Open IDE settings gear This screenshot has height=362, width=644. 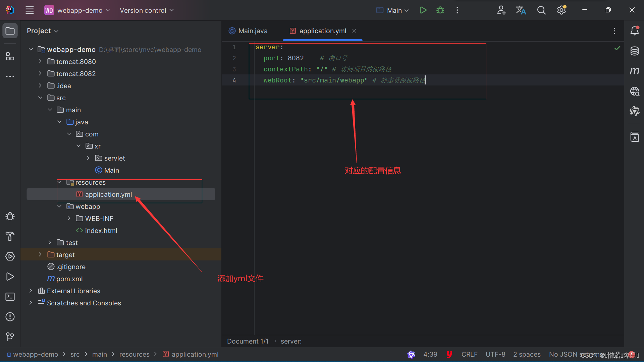(x=561, y=10)
